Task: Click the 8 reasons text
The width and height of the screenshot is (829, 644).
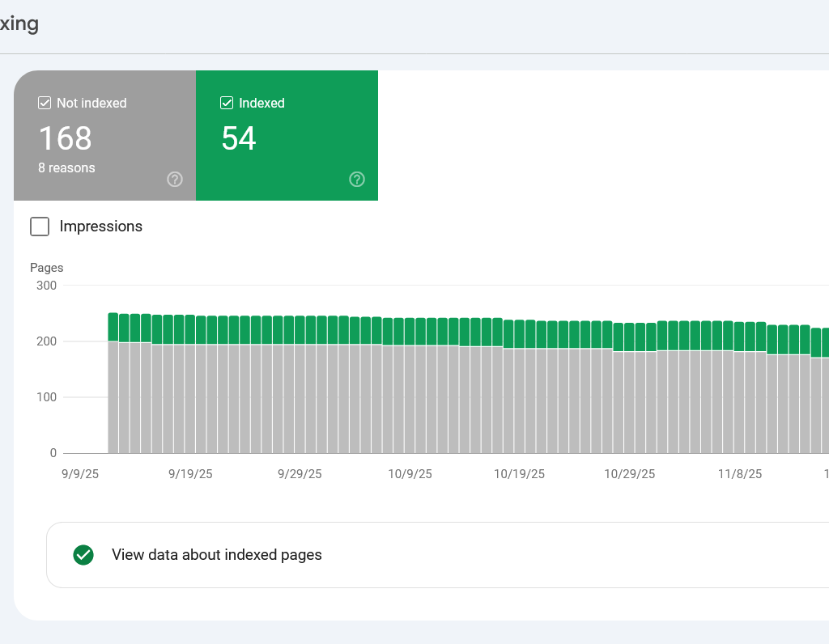Action: coord(66,168)
